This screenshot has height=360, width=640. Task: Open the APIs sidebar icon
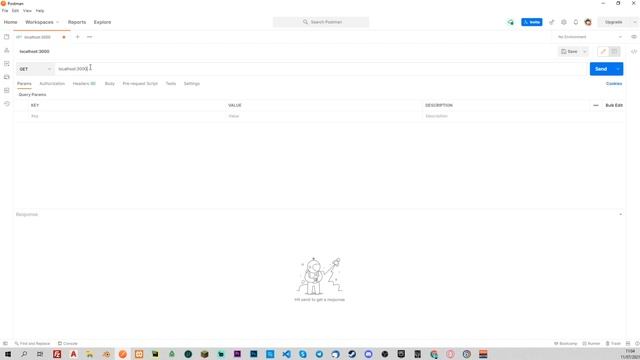point(7,50)
